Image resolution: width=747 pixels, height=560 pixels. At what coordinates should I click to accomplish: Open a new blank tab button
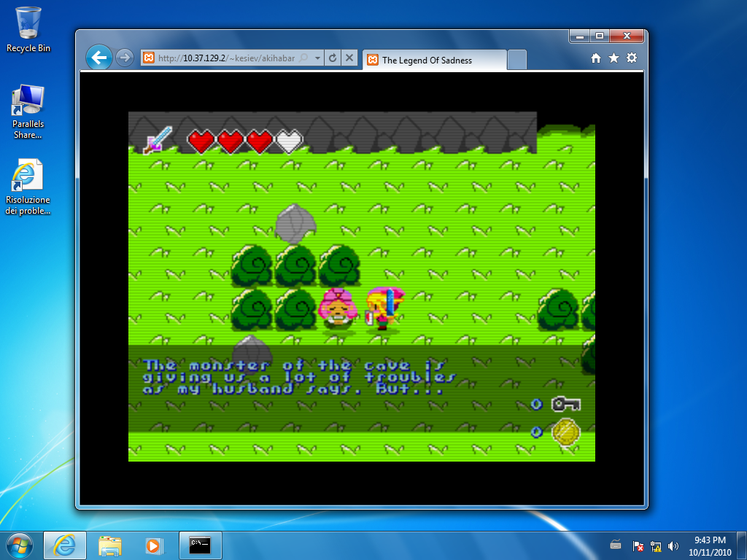coord(517,60)
